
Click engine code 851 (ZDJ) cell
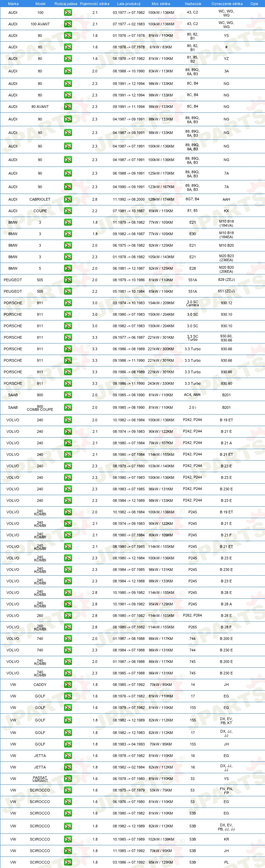coord(226,291)
